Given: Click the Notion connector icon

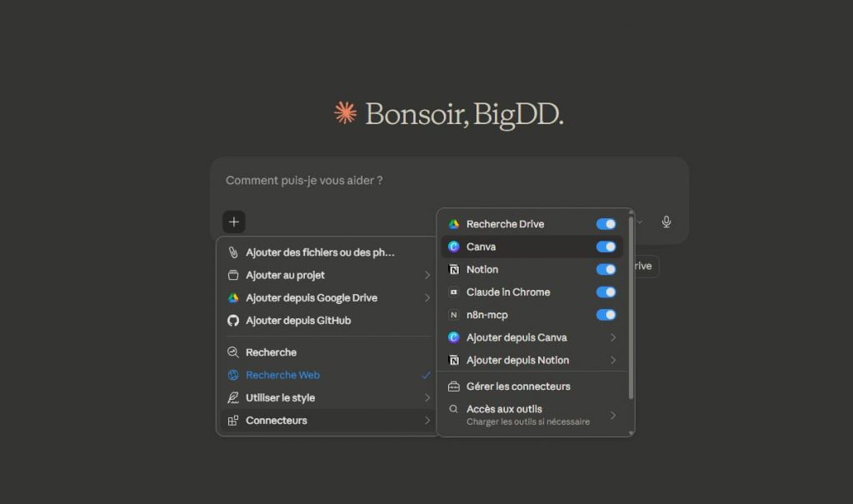Looking at the screenshot, I should tap(454, 270).
